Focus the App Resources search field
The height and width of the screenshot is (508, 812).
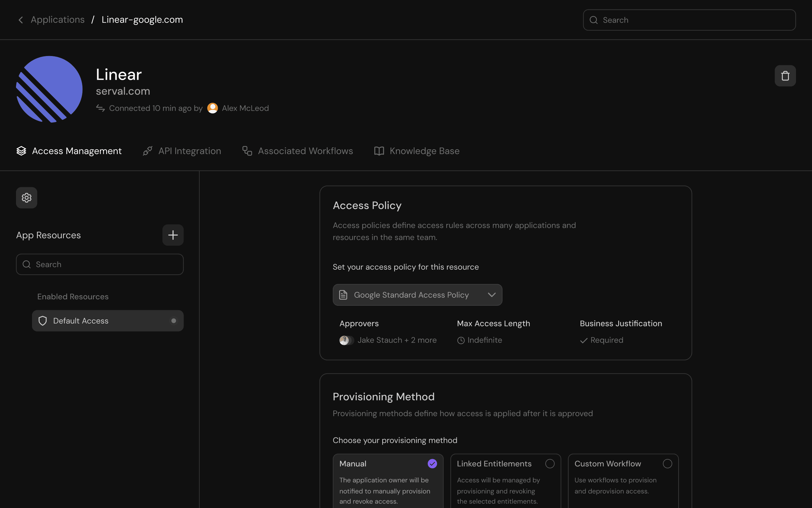100,264
